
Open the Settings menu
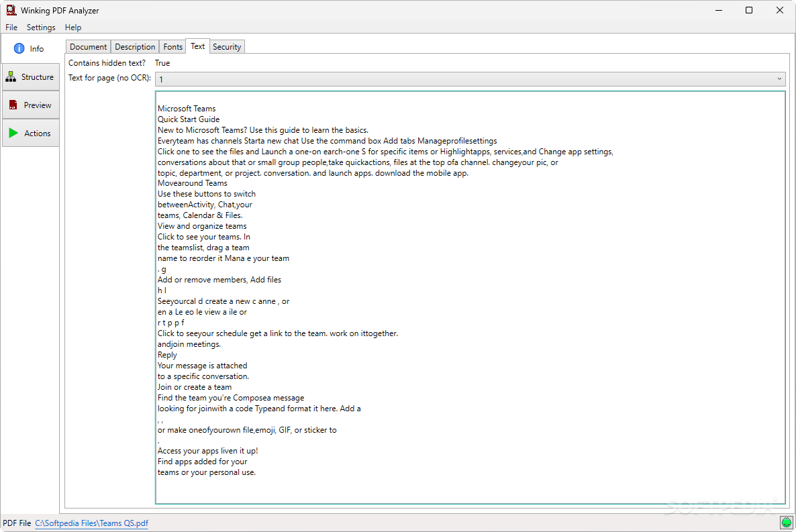pyautogui.click(x=41, y=28)
